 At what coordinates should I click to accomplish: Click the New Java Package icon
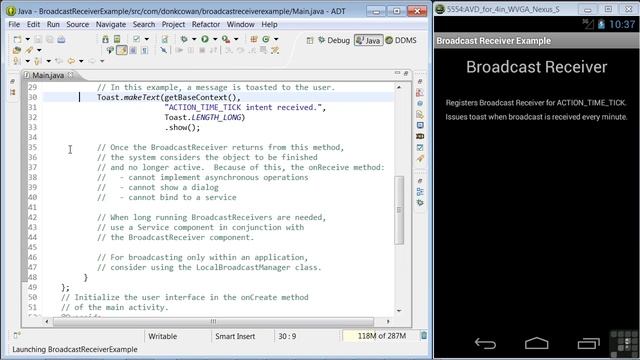tap(254, 39)
